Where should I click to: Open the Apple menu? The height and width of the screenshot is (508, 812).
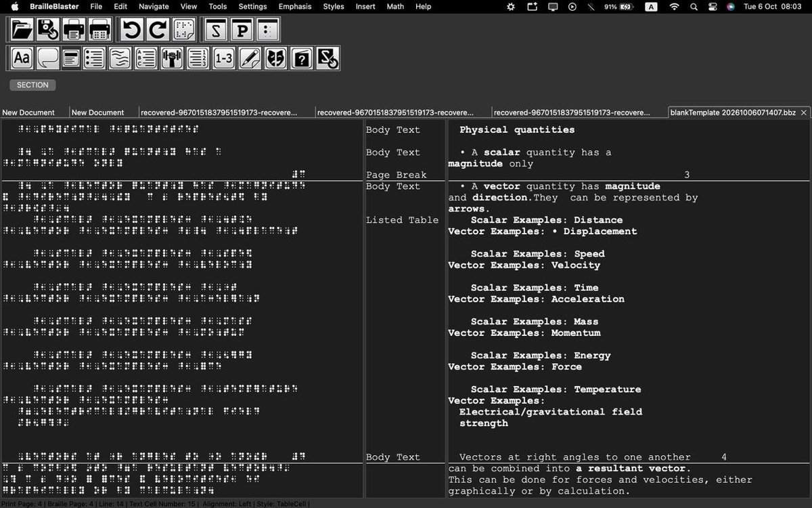tap(15, 6)
